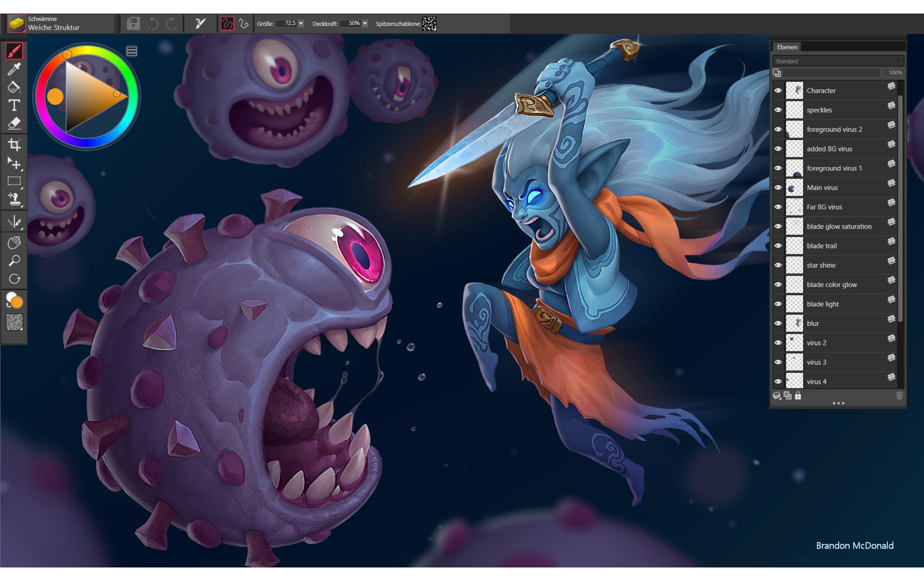Click the Save floppy disk icon
The width and height of the screenshot is (924, 581).
133,23
